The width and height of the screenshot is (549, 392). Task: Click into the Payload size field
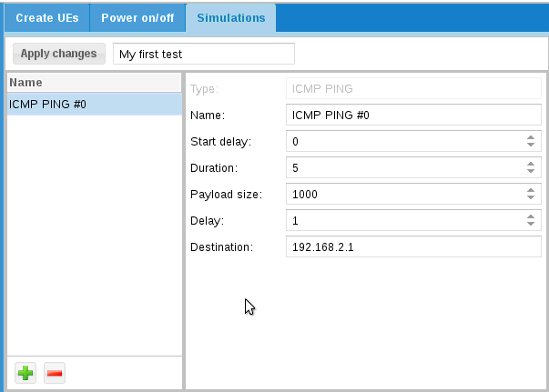click(401, 195)
